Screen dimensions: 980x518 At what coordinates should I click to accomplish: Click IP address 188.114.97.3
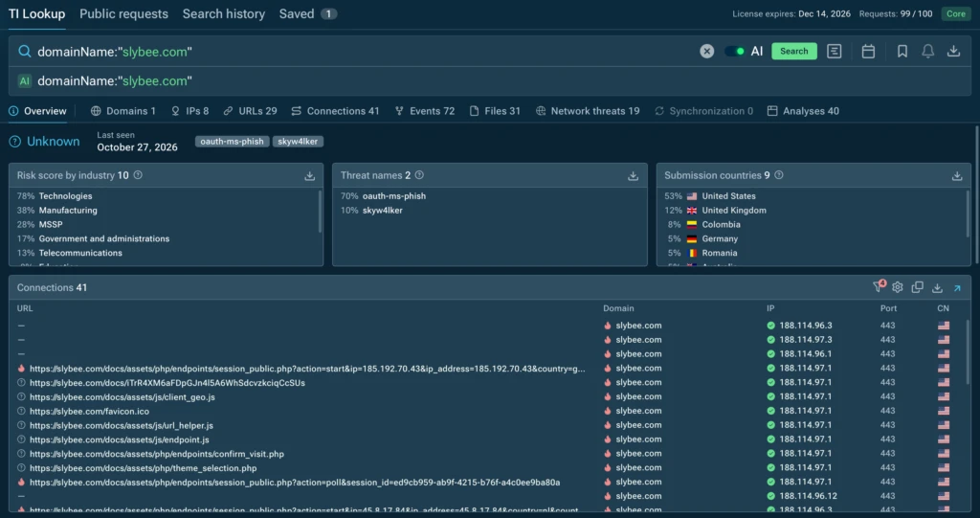pyautogui.click(x=805, y=340)
